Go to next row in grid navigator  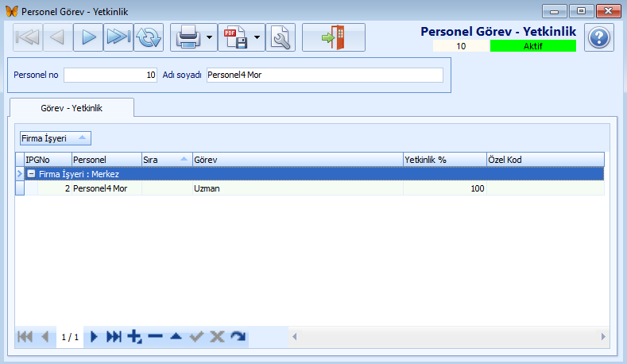[94, 337]
